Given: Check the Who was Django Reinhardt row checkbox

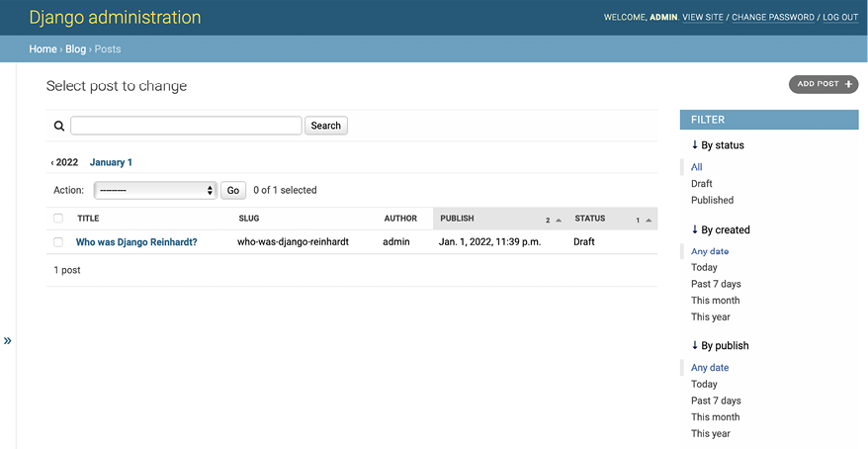Looking at the screenshot, I should [x=58, y=242].
